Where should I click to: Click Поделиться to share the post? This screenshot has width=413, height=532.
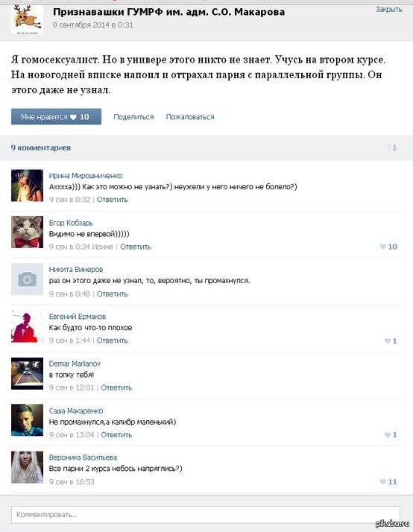133,117
